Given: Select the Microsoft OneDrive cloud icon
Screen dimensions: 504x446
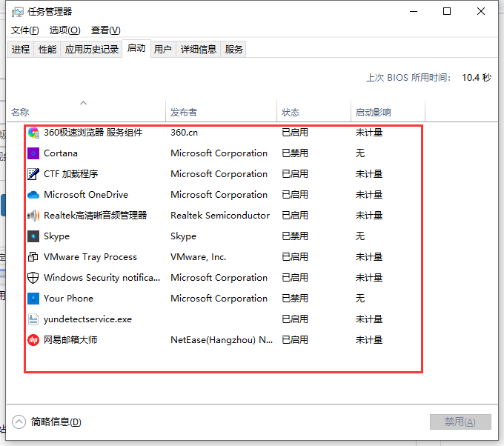Looking at the screenshot, I should (x=33, y=195).
